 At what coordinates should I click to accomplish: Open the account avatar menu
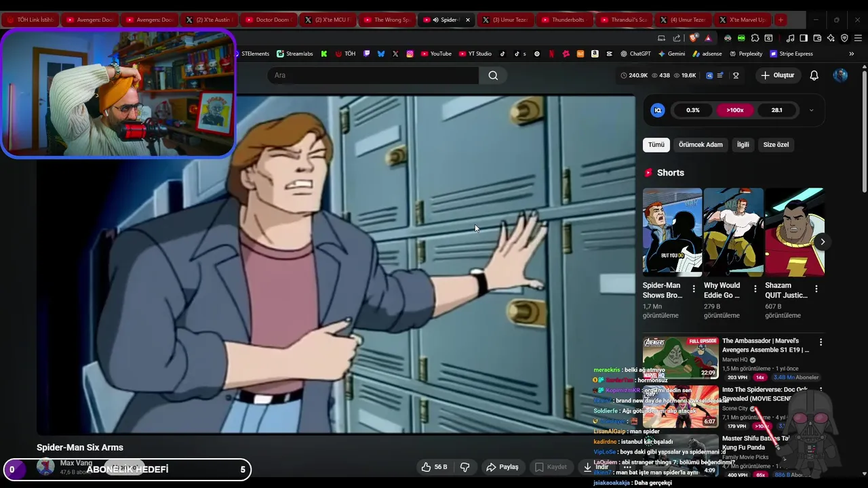(x=840, y=75)
